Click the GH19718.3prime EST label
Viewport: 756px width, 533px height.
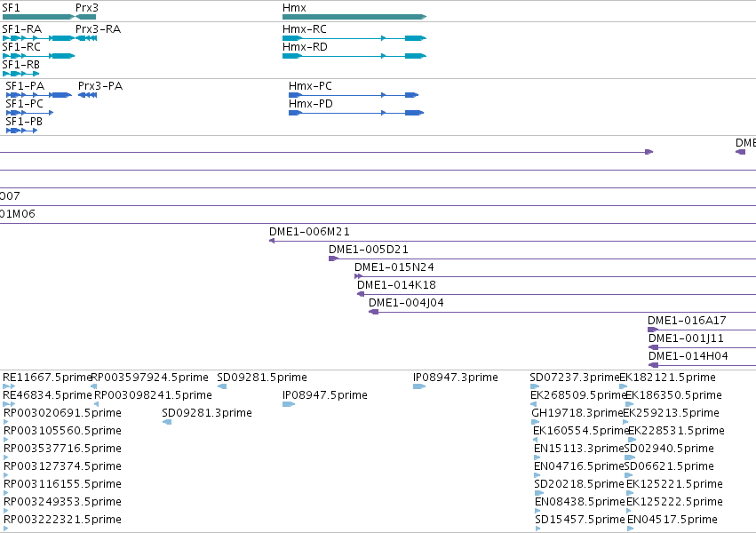point(577,413)
